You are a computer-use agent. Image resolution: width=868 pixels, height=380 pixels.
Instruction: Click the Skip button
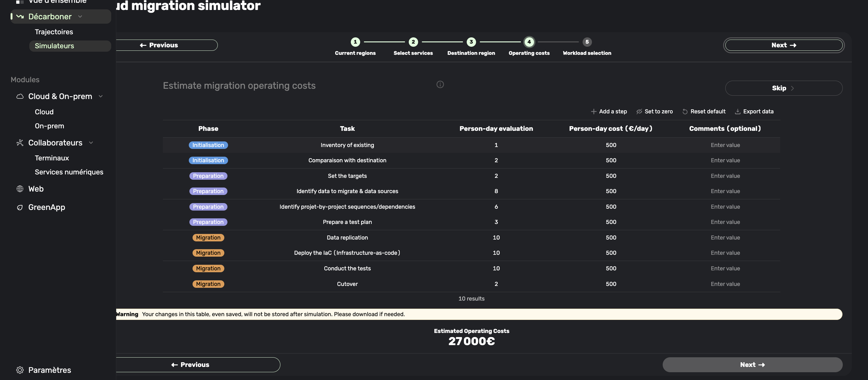point(784,88)
